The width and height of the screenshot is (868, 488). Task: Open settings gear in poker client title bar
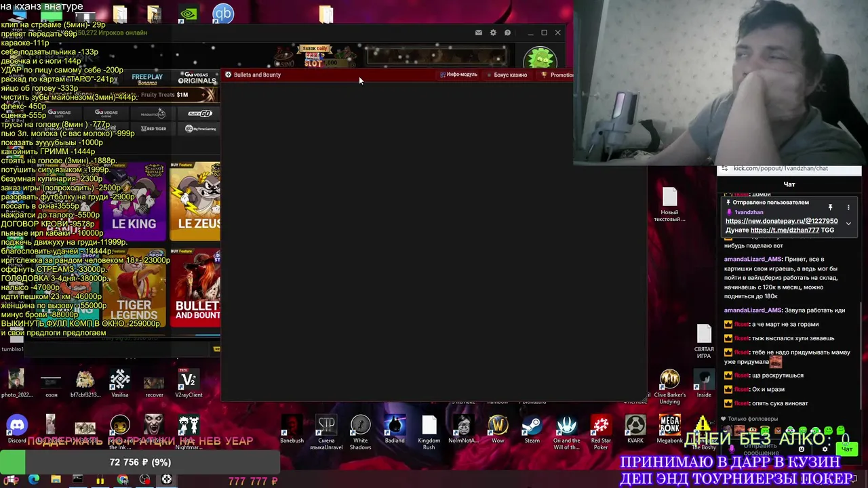[493, 33]
